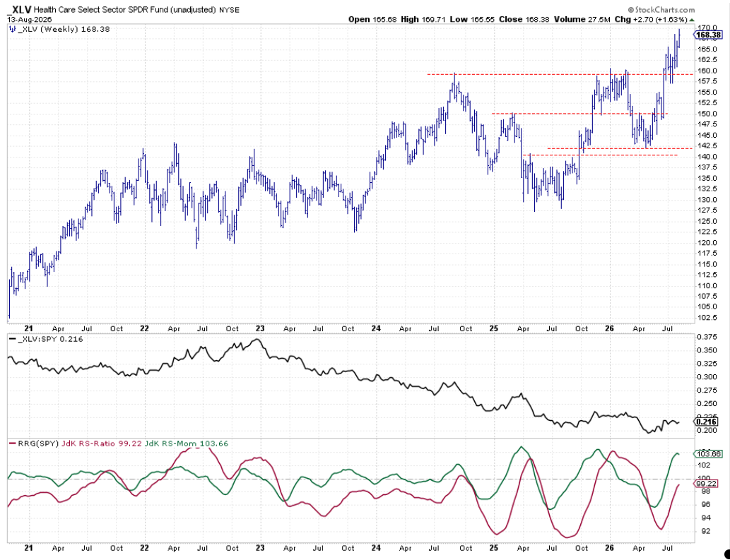730x560 pixels.
Task: Click the 150.0 price axis label
Action: (707, 114)
